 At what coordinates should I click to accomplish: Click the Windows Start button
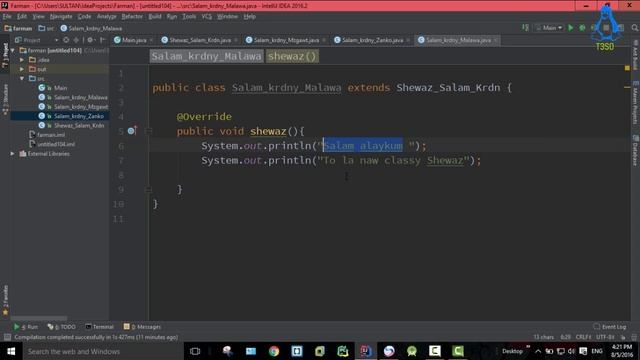pyautogui.click(x=11, y=351)
